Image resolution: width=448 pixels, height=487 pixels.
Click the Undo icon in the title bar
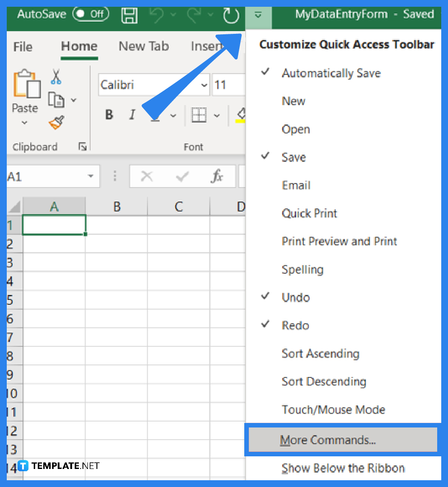click(157, 15)
